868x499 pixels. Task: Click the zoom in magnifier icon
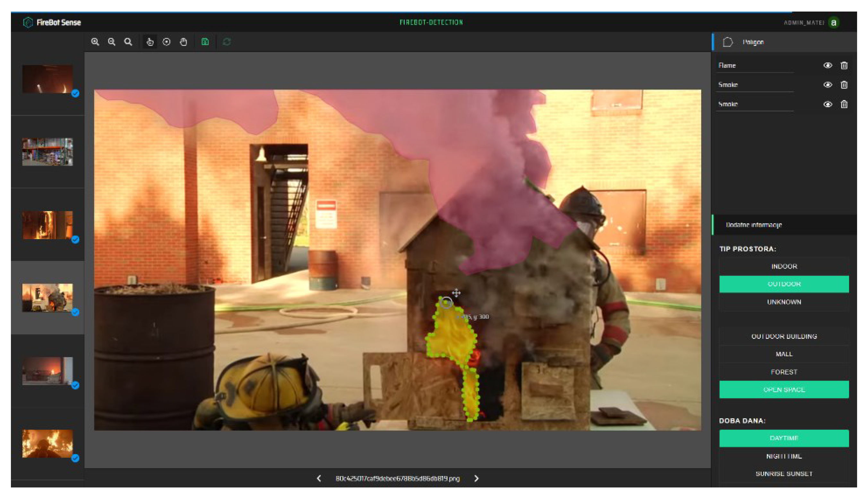95,42
